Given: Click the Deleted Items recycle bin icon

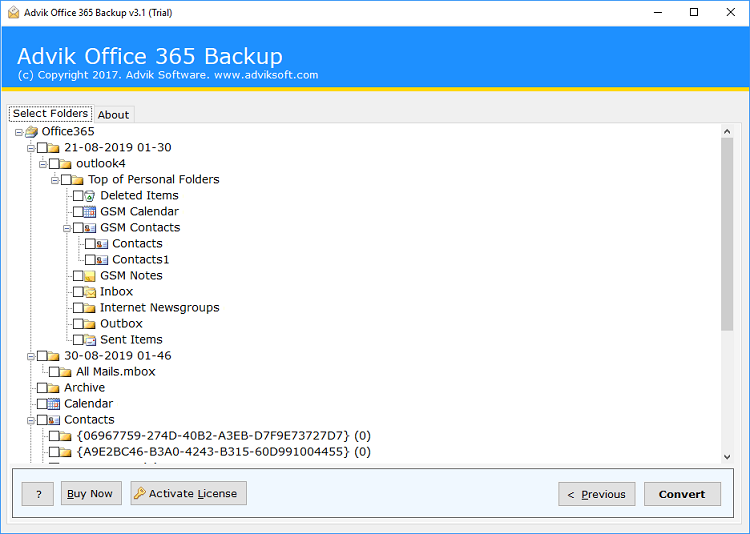Looking at the screenshot, I should tap(89, 196).
